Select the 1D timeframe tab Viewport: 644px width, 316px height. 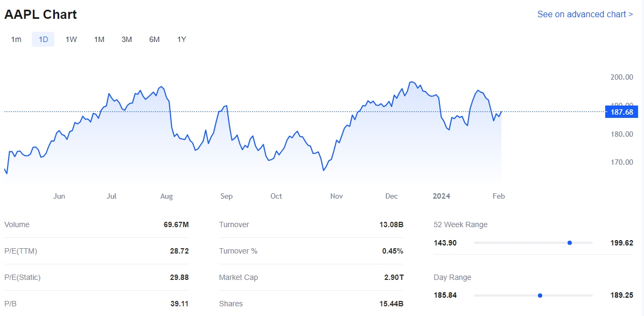43,39
